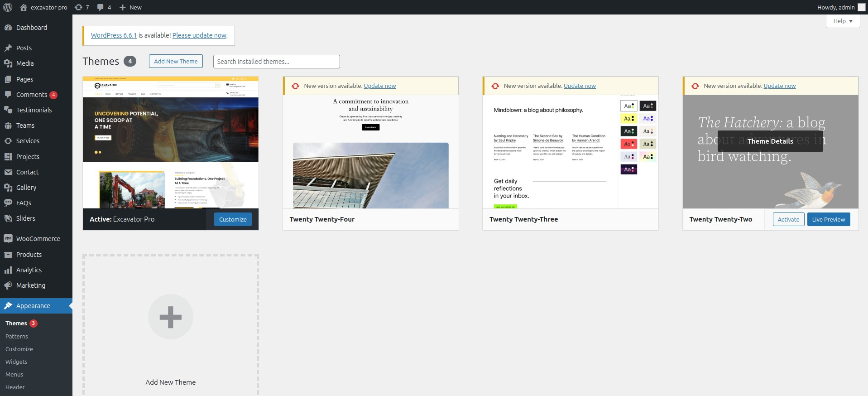Screen dimensions: 868x396
Task: Open the Twenty Twenty-Three theme thumbnail
Action: pos(570,152)
